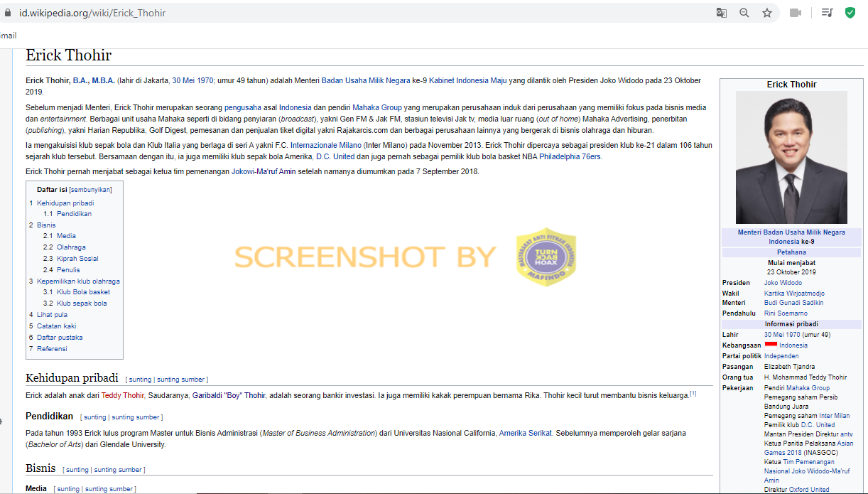
Task: Click Indonesia flag icon in infobox
Action: pyautogui.click(x=771, y=345)
